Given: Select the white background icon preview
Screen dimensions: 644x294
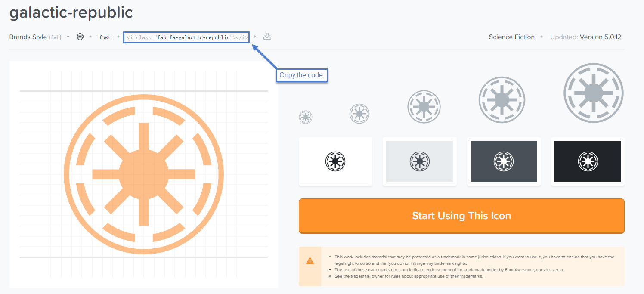Looking at the screenshot, I should click(335, 161).
